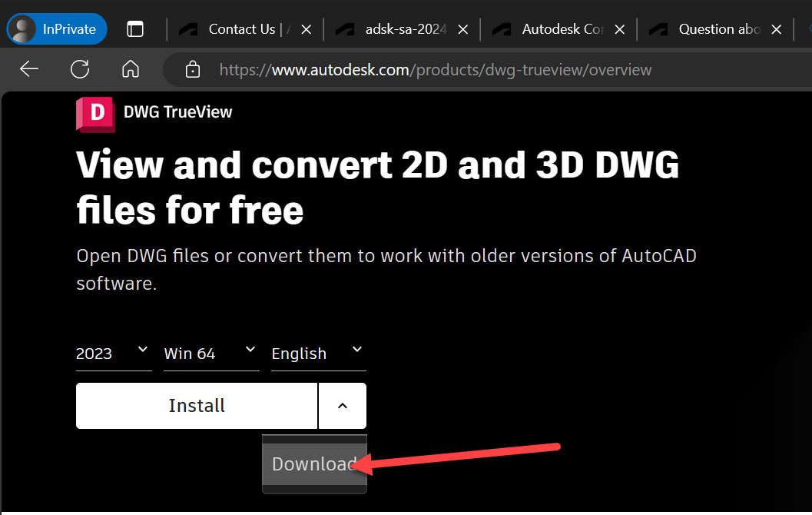Click the Contact Us tab favicon
Image resolution: width=812 pixels, height=515 pixels.
click(x=188, y=29)
